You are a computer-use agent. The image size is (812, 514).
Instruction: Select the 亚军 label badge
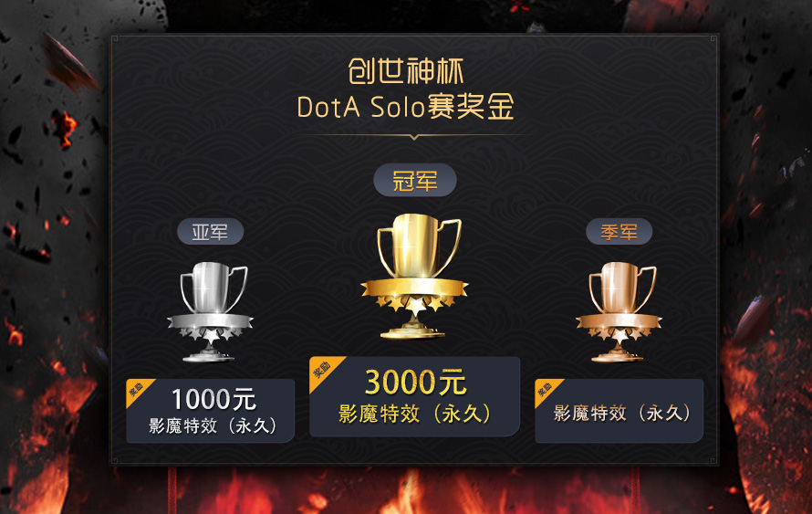click(210, 232)
